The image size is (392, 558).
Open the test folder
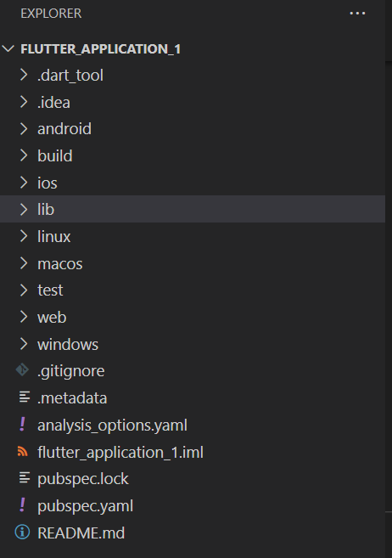click(193, 290)
